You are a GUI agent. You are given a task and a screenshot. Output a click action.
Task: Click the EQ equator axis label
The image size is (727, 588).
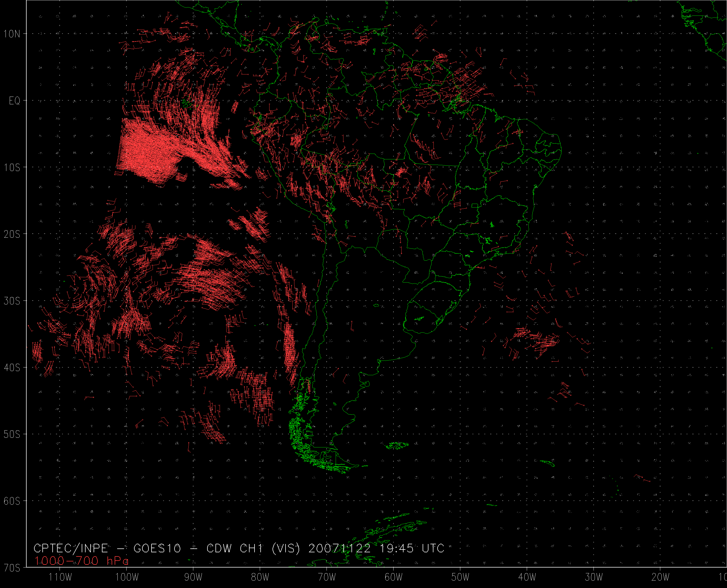(x=15, y=101)
